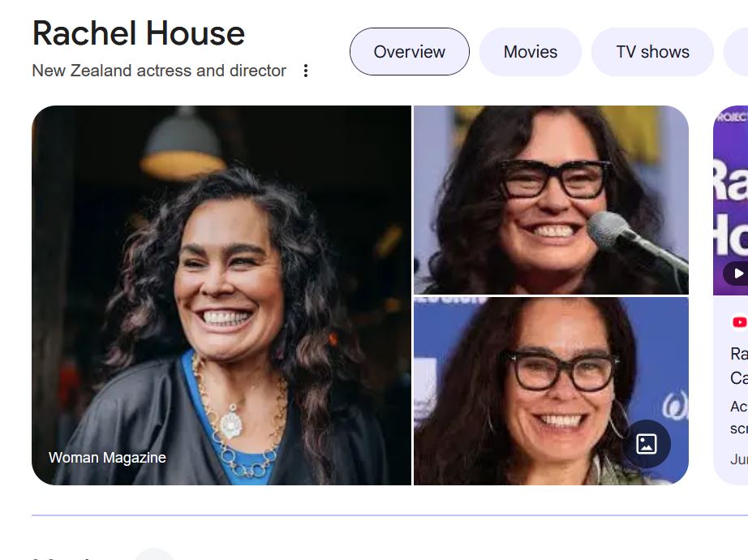The height and width of the screenshot is (560, 748).
Task: Click the video description text starting Ac
Action: point(739,417)
